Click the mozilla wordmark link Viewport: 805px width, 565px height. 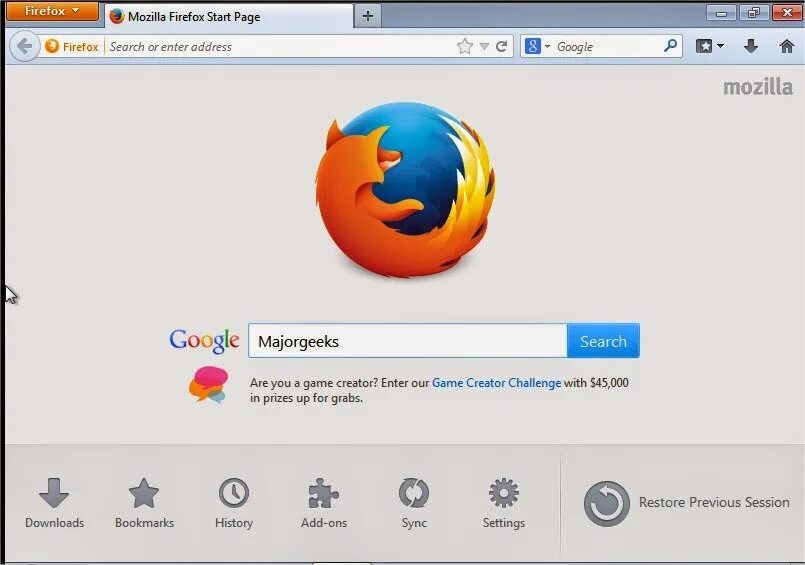pyautogui.click(x=758, y=87)
